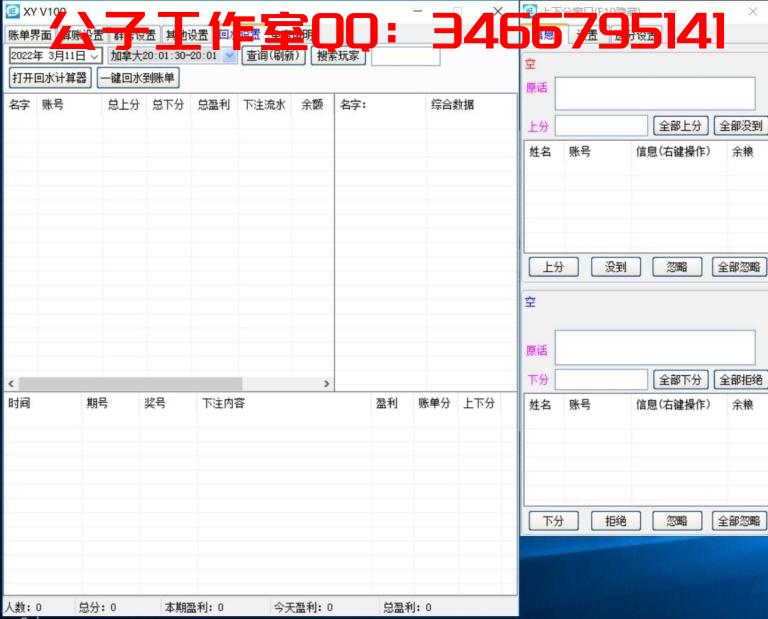This screenshot has width=768, height=619.
Task: Click 总盈利: 0 in status bar
Action: (x=407, y=607)
